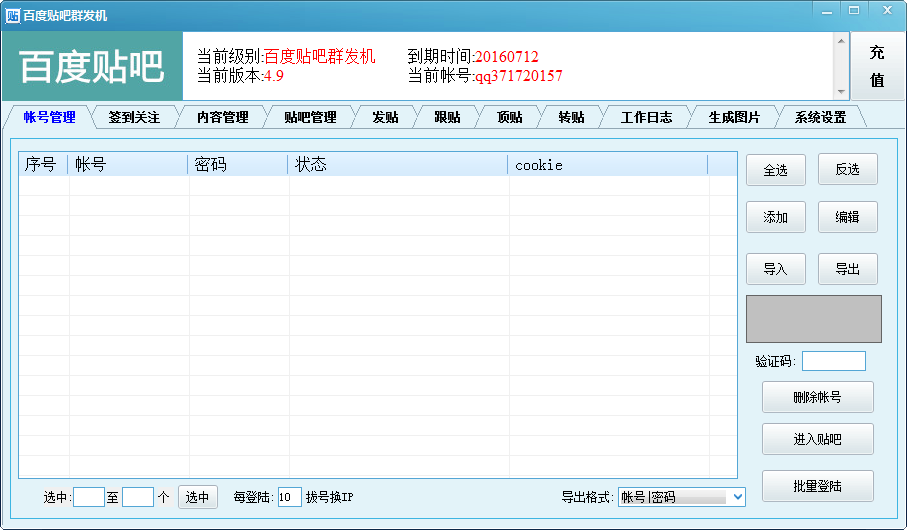This screenshot has height=530, width=907.
Task: Select the 发贴 tab
Action: 385,117
